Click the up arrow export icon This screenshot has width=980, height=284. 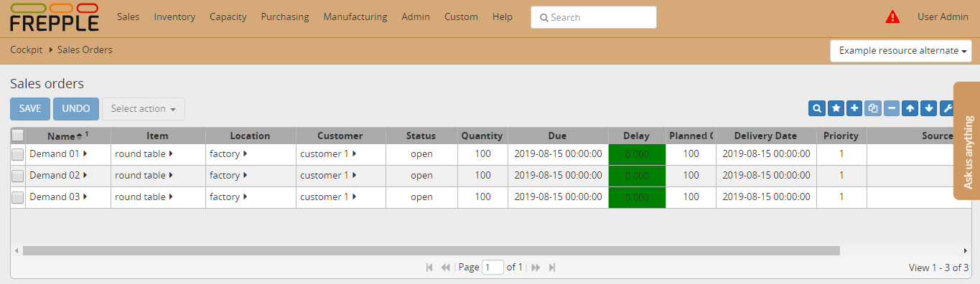click(x=910, y=108)
